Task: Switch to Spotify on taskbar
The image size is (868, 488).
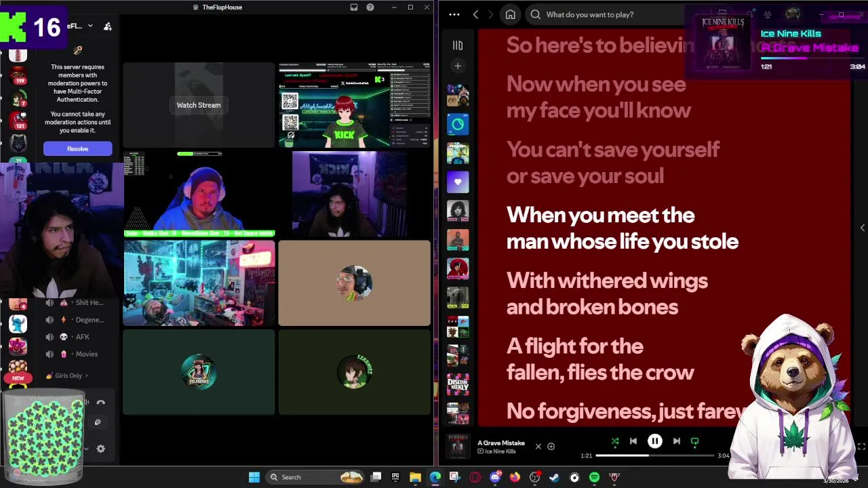Action: (594, 477)
